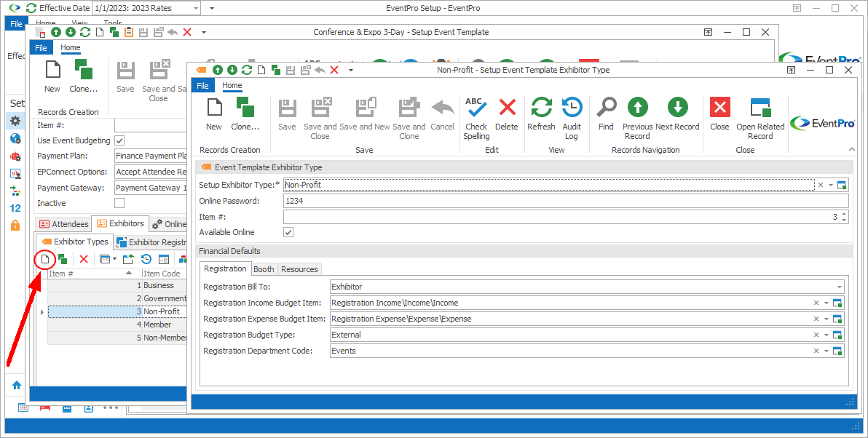Click Clone in the Exhibitor Type ribbon

(x=245, y=114)
